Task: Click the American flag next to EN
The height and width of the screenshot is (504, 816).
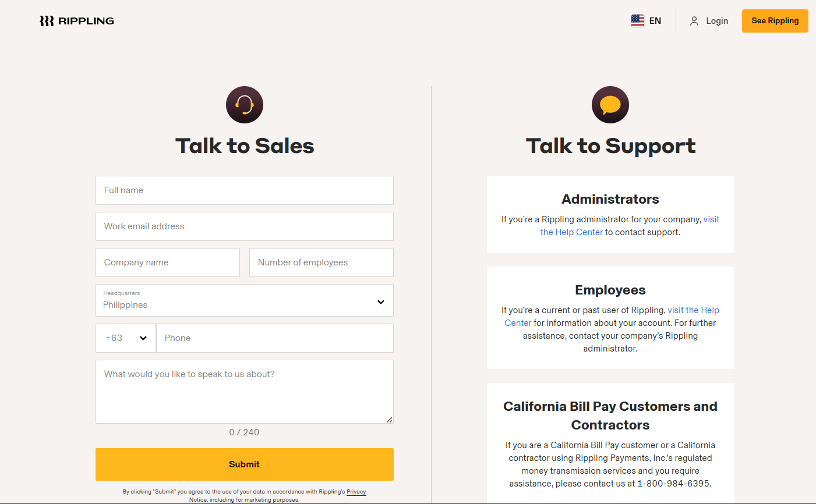Action: point(637,20)
